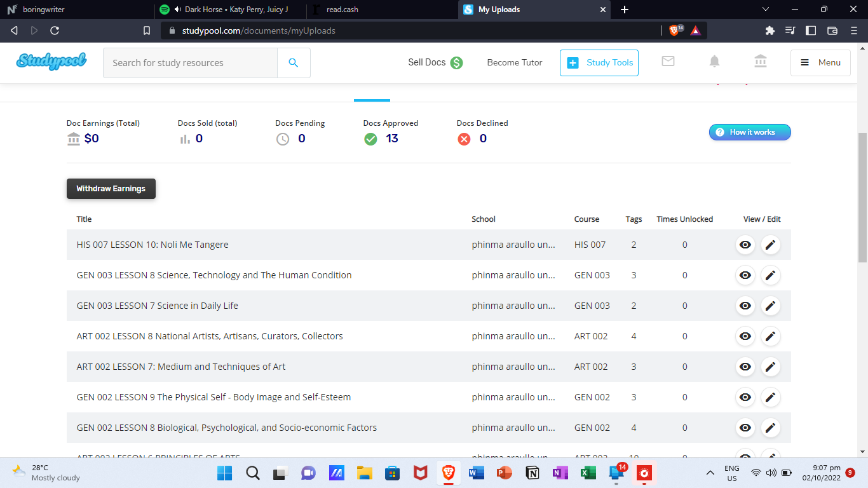Open PowerPoint from the taskbar
The image size is (868, 488).
click(x=505, y=473)
